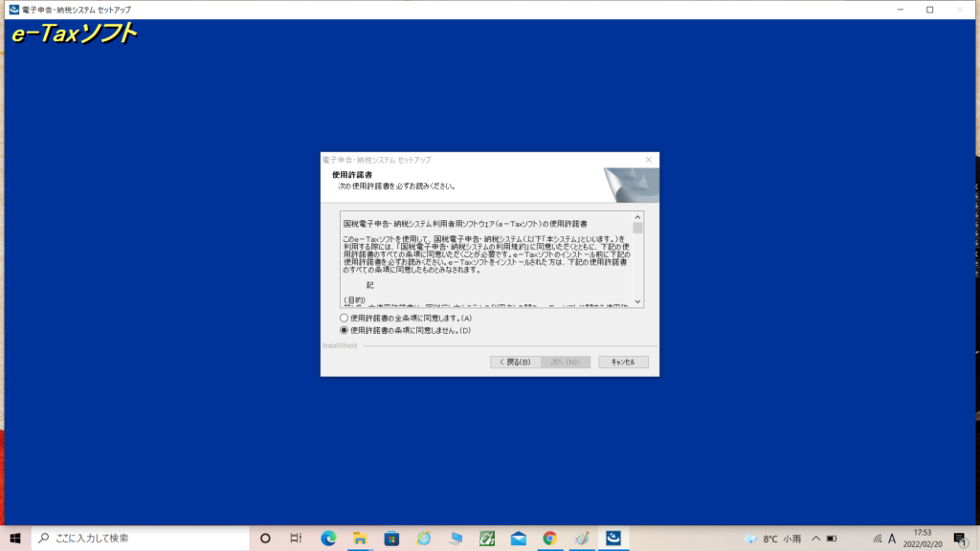
Task: Select the e-Tax setup taskbar icon
Action: coord(613,539)
